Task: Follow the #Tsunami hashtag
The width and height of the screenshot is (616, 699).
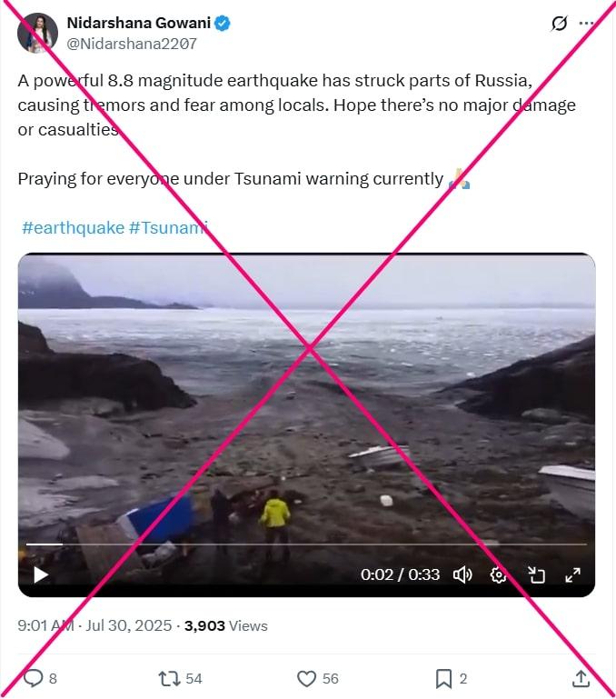Action: coord(168,228)
